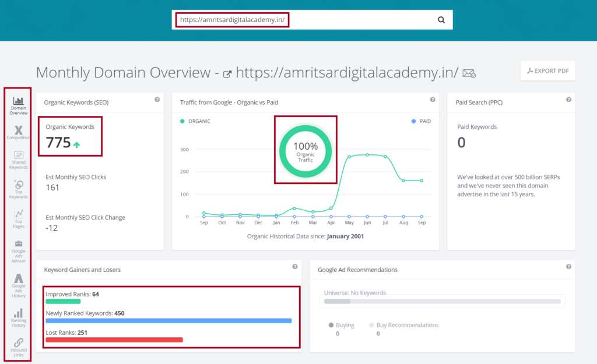Toggle the Buying legend item
The height and width of the screenshot is (364, 597).
[x=342, y=325]
